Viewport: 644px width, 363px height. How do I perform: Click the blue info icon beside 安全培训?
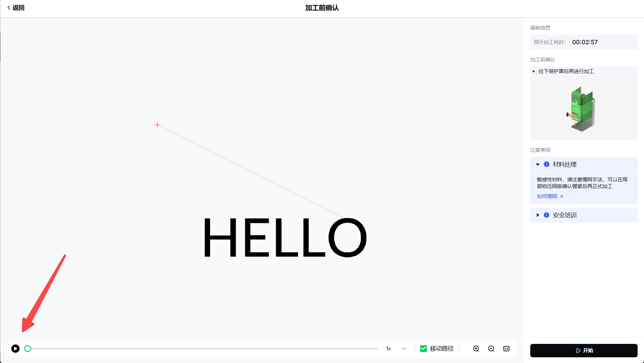[x=546, y=215]
